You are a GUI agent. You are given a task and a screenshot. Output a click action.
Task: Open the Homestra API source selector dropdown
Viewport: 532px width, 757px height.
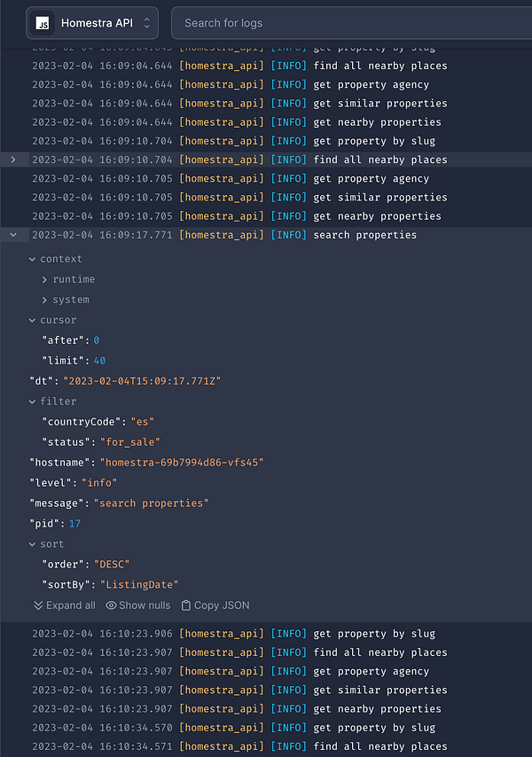pyautogui.click(x=91, y=23)
